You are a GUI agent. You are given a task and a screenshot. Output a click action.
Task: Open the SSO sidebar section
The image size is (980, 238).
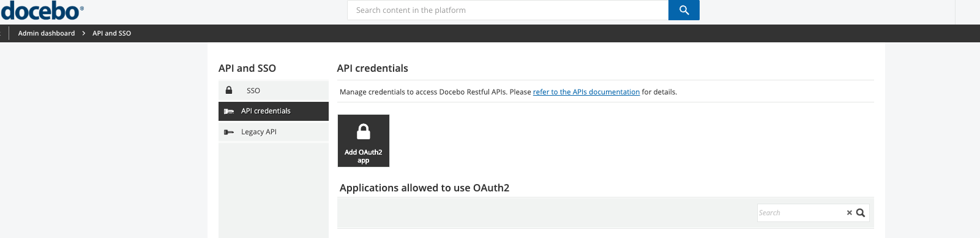(274, 90)
